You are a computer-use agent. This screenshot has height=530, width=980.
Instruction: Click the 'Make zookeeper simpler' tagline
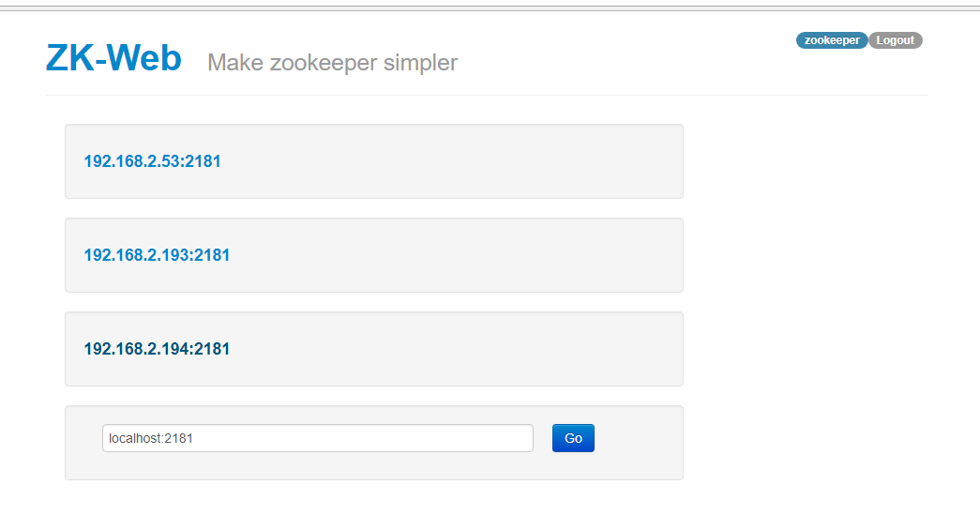(x=332, y=63)
